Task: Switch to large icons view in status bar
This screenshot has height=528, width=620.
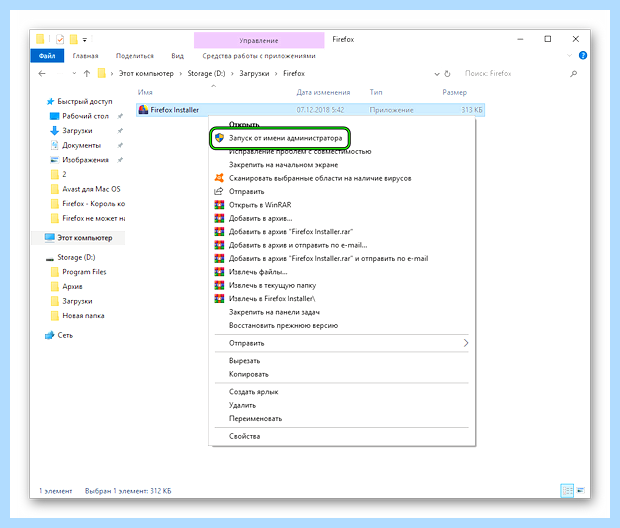Action: [580, 491]
